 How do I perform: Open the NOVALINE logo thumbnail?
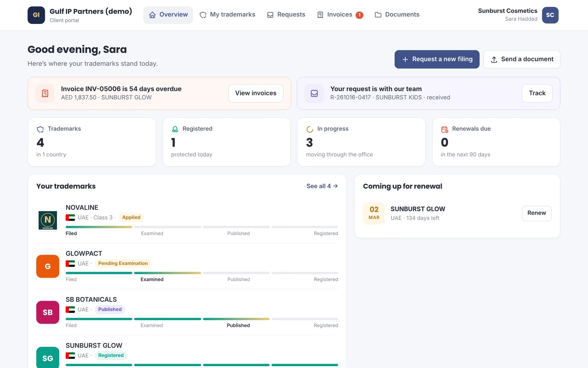(x=48, y=220)
